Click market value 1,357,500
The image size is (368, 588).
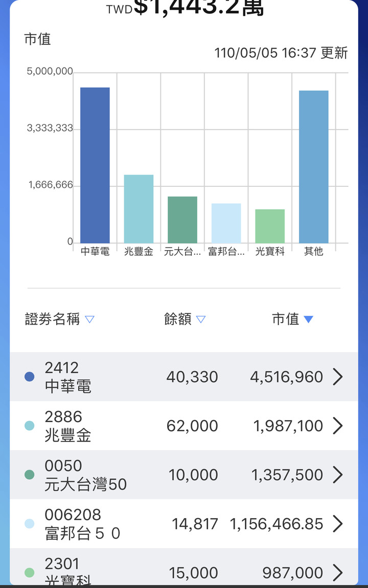[x=287, y=475]
